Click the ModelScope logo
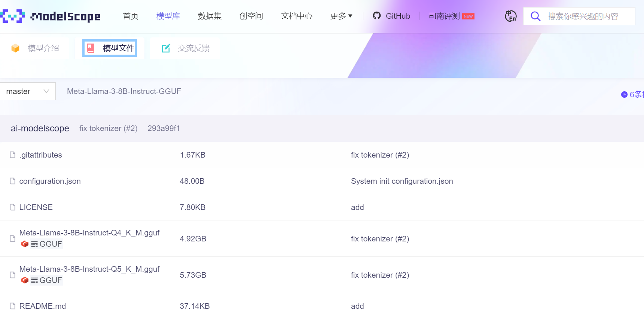Image resolution: width=644 pixels, height=323 pixels. (x=51, y=16)
